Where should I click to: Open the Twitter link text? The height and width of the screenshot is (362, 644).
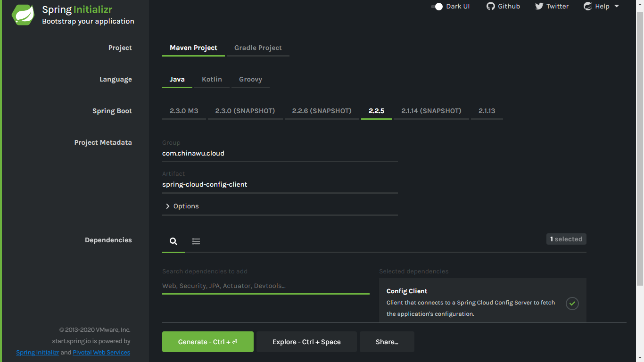click(x=558, y=6)
